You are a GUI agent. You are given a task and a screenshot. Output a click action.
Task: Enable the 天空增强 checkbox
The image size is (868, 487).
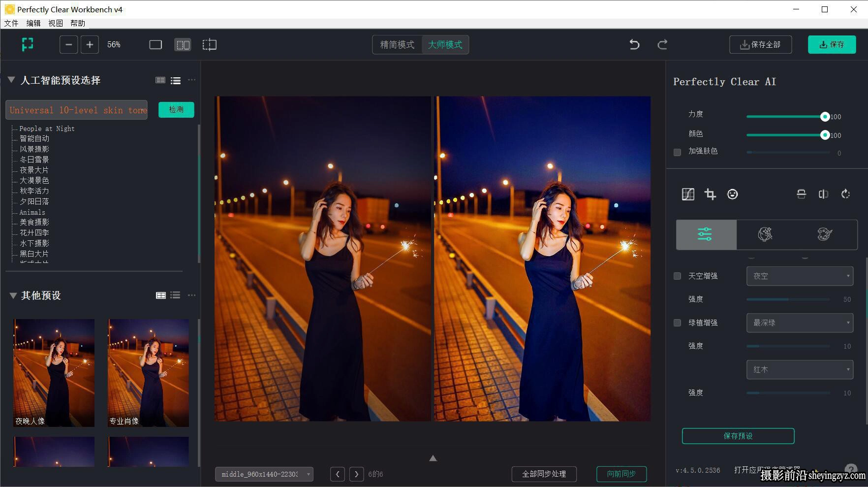[x=677, y=276]
